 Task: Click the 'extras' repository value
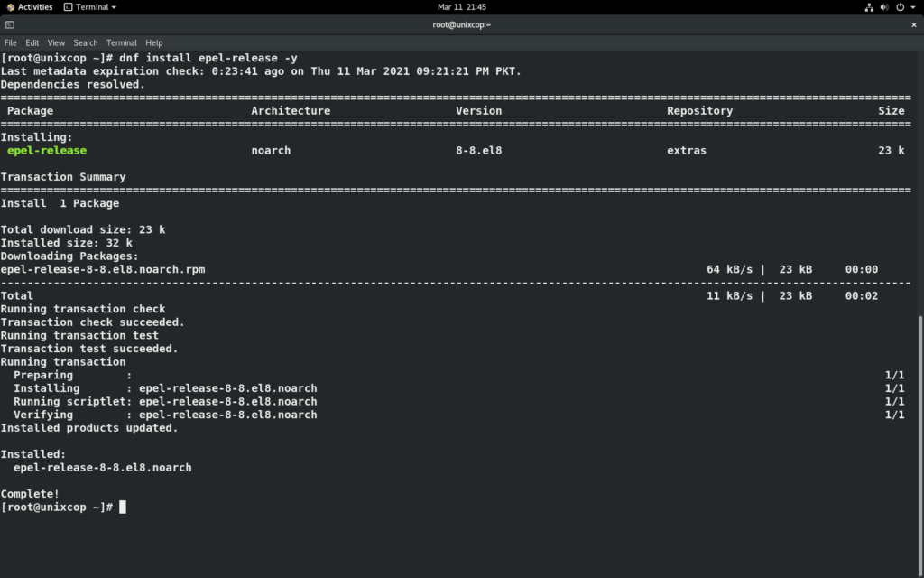point(687,151)
